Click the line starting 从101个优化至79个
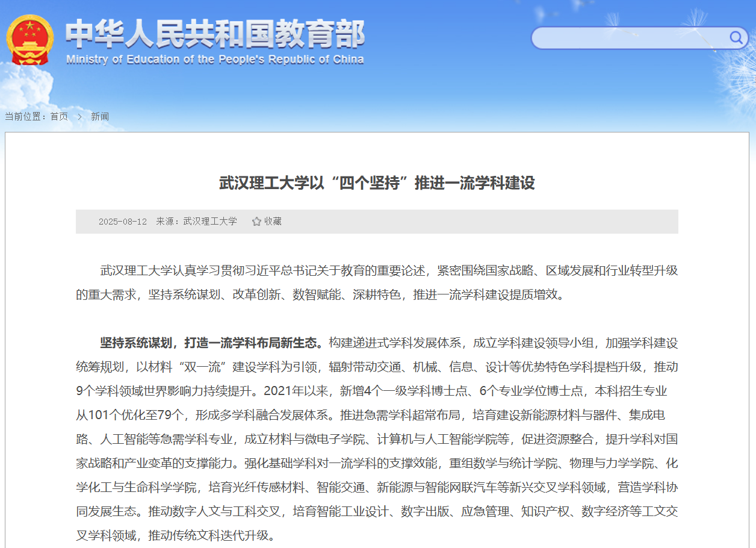The image size is (756, 548). (x=370, y=416)
